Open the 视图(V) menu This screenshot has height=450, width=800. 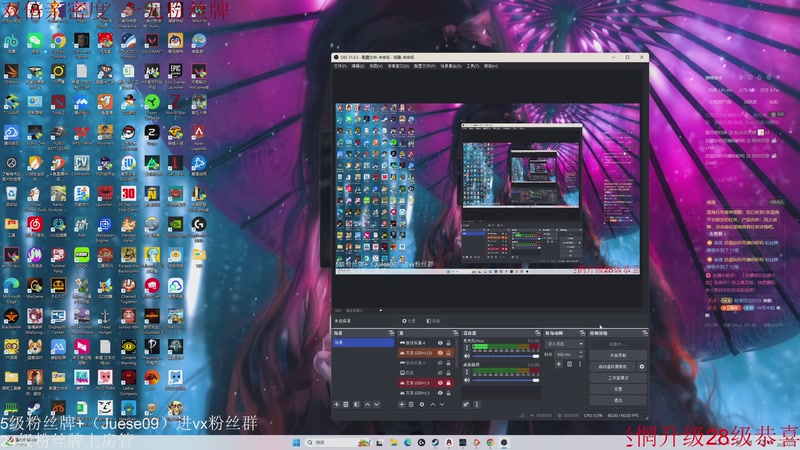[376, 66]
